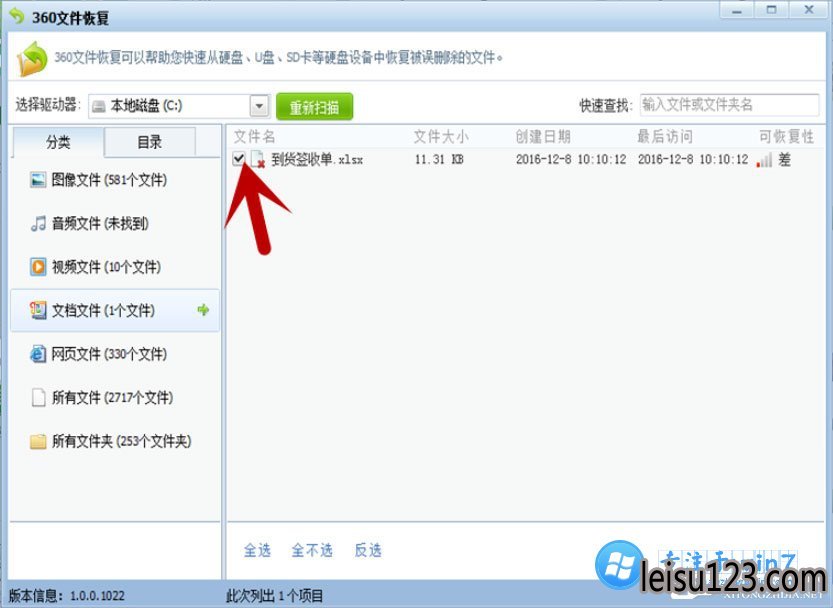The width and height of the screenshot is (833, 608).
Task: Select 所有文件夹 (253个文件夹) category
Action: click(x=115, y=441)
